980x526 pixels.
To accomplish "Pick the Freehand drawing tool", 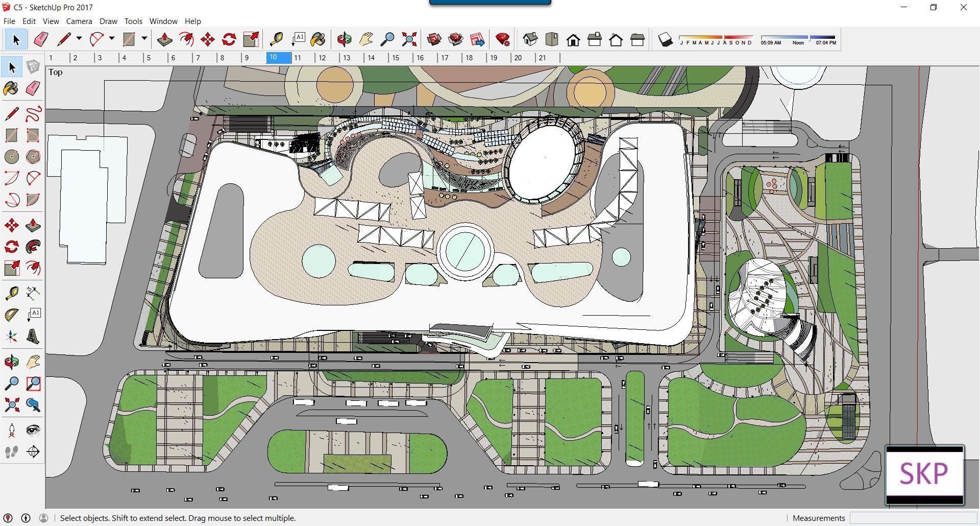I will pos(33,113).
